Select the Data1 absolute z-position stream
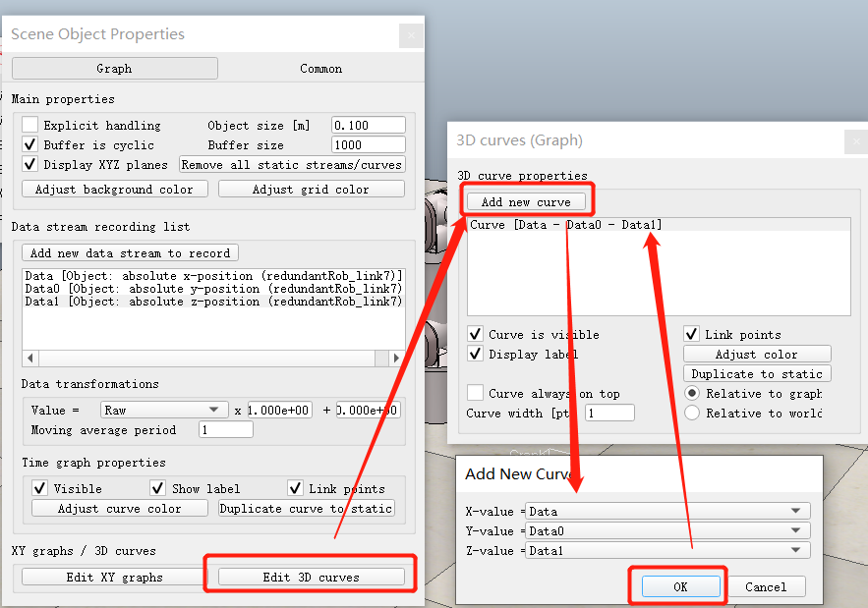Viewport: 868px width, 608px height. [x=213, y=301]
